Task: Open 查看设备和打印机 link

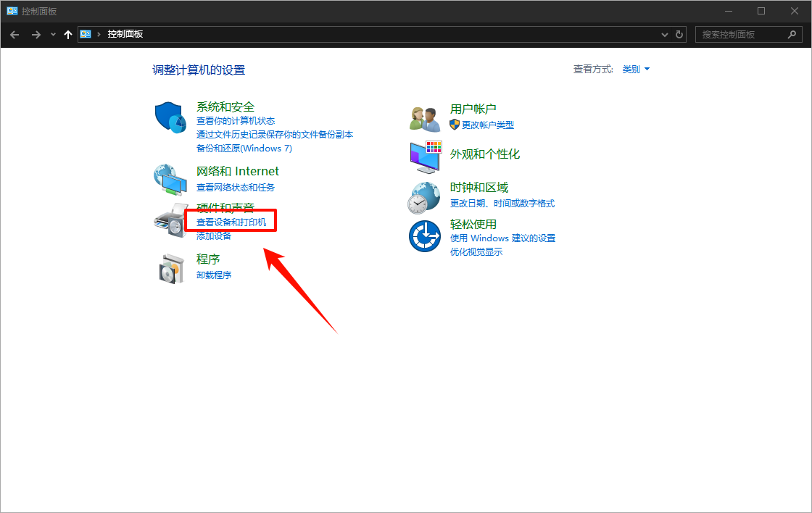Action: point(231,222)
